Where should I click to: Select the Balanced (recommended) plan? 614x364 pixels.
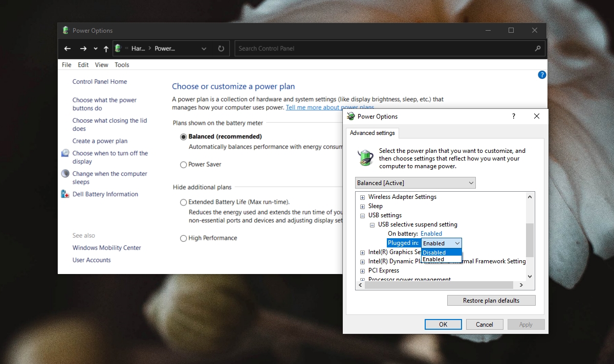pos(183,137)
